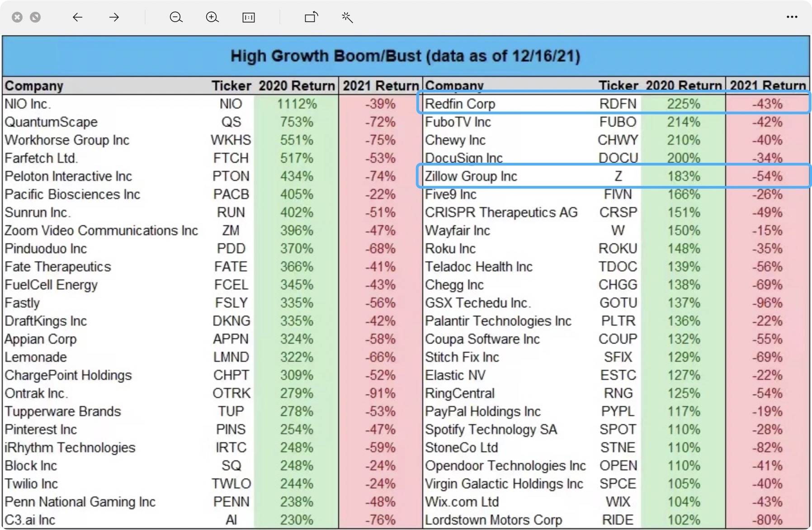Click the gray circular slash button

pos(35,17)
